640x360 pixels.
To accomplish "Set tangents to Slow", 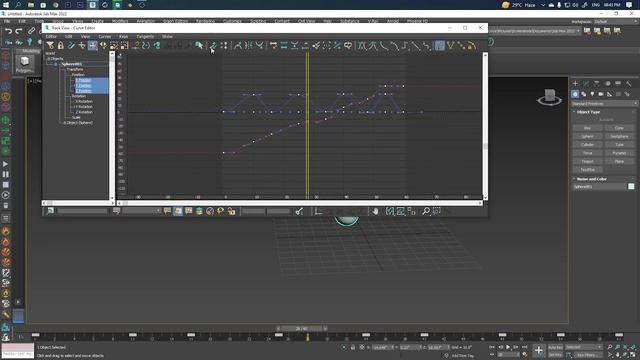I will pyautogui.click(x=394, y=45).
